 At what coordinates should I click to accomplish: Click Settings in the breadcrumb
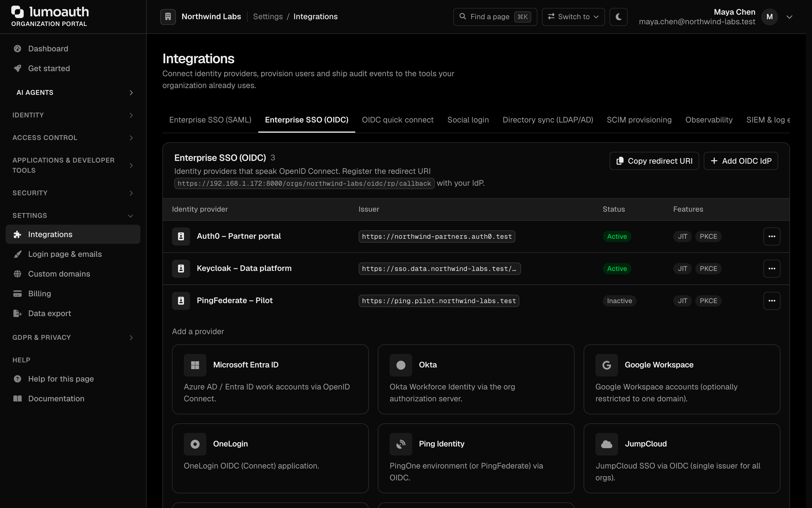pyautogui.click(x=268, y=16)
